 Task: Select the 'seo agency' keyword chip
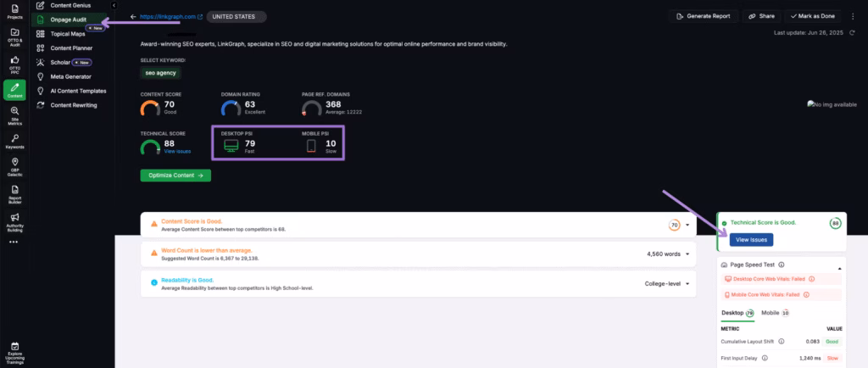point(160,73)
